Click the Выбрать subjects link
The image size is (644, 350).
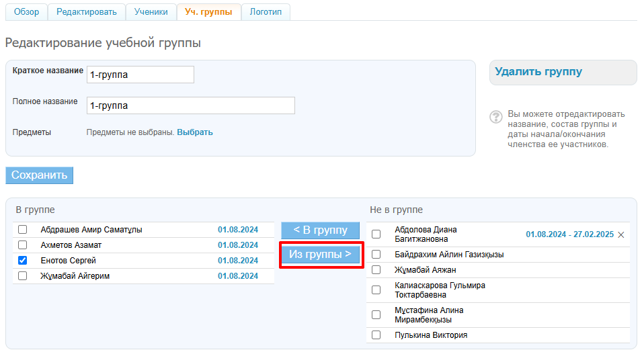pos(195,132)
